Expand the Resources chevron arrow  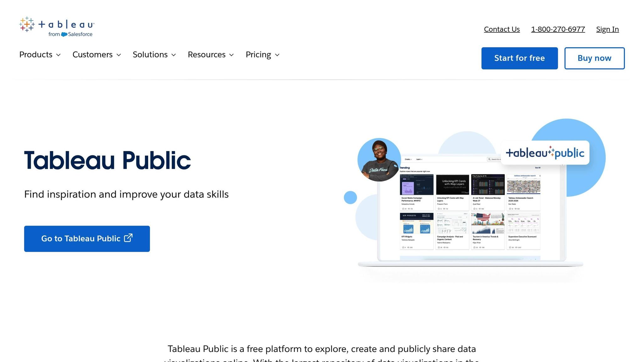click(x=232, y=55)
